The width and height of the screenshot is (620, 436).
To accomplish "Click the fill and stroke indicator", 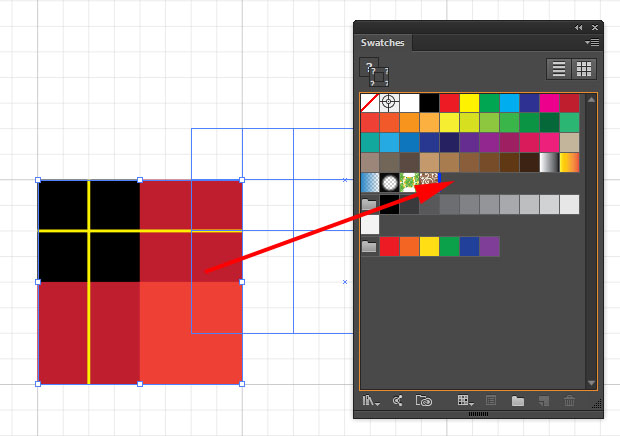I will 375,72.
